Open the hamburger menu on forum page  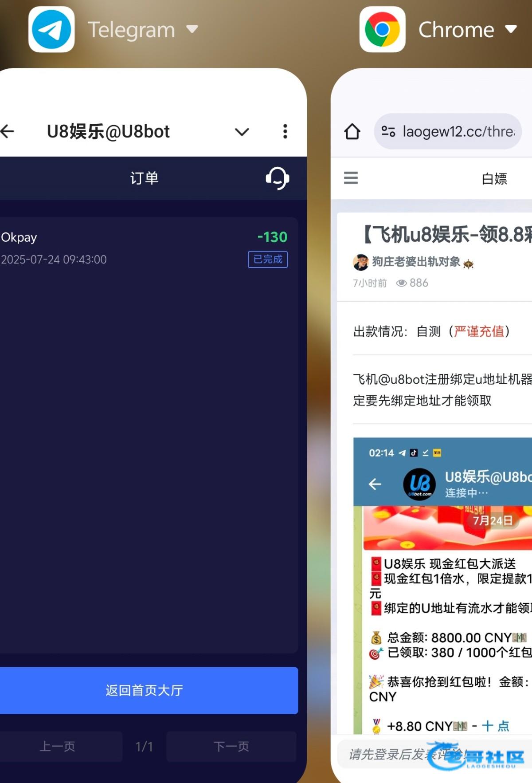(x=351, y=178)
